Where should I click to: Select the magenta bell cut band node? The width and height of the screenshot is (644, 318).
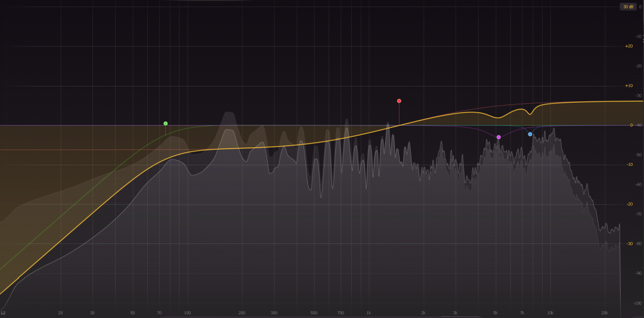(498, 137)
